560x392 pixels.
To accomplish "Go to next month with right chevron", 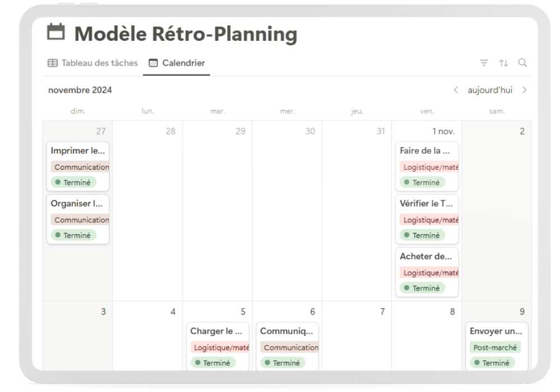I will point(524,90).
